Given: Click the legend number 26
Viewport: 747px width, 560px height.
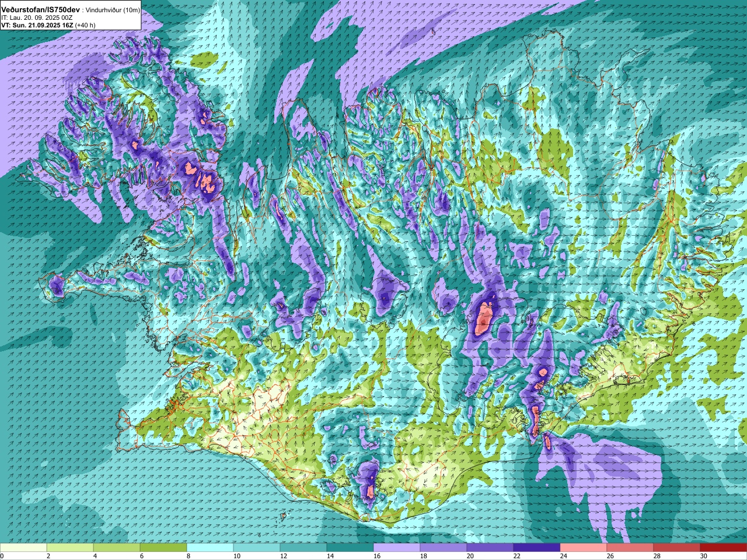Looking at the screenshot, I should click(610, 556).
